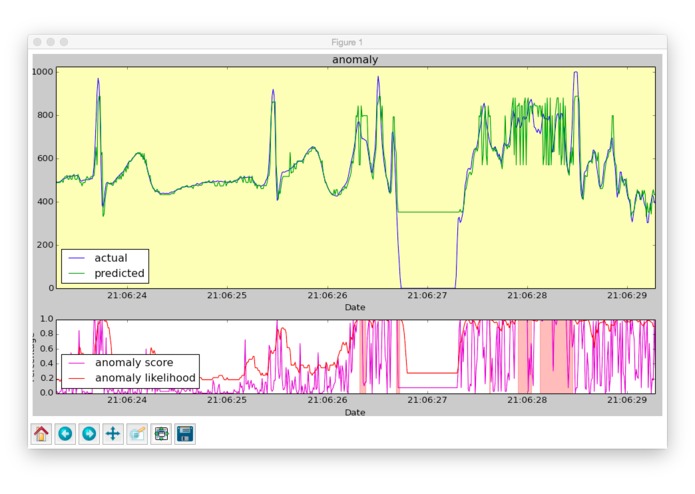Click the wide red anomaly band near 21:06:28
This screenshot has width=695, height=494.
(x=556, y=357)
